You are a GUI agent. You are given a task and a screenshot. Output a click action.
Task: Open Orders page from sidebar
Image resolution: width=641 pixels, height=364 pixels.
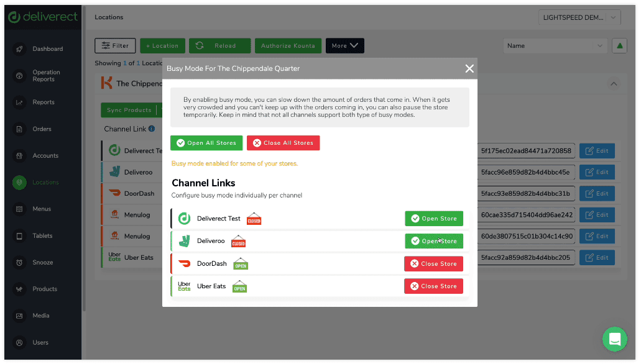43,129
